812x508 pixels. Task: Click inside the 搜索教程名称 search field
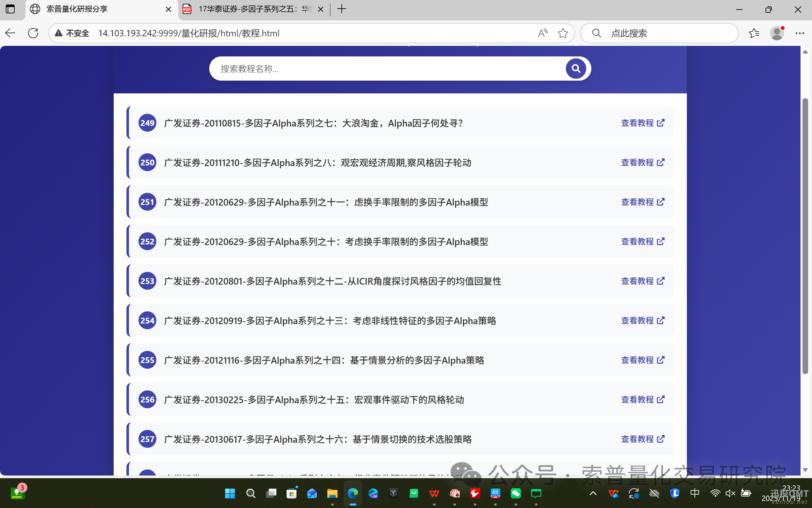pos(369,68)
